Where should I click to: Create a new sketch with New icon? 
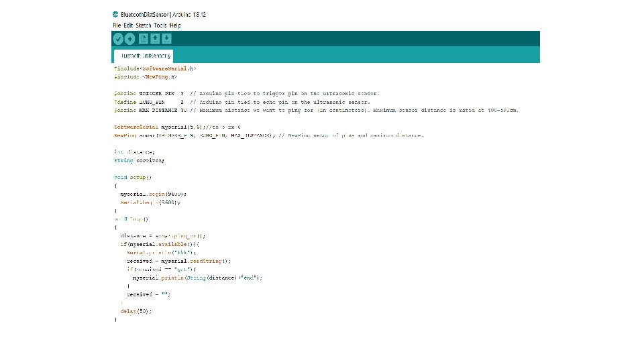[x=143, y=39]
